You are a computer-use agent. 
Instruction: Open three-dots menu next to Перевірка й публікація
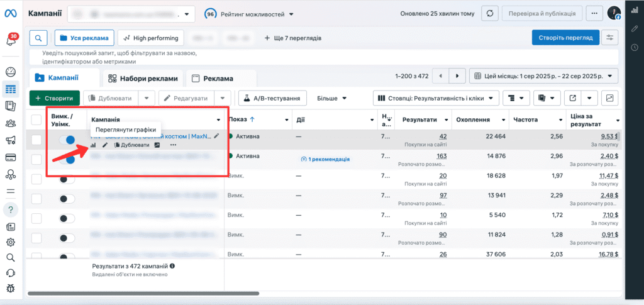coord(594,14)
